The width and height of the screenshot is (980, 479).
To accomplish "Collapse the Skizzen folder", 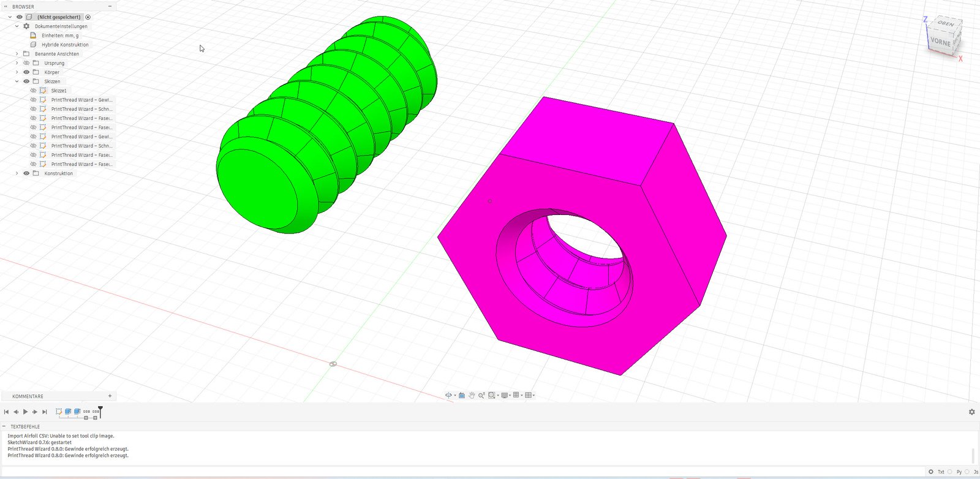I will pyautogui.click(x=17, y=81).
